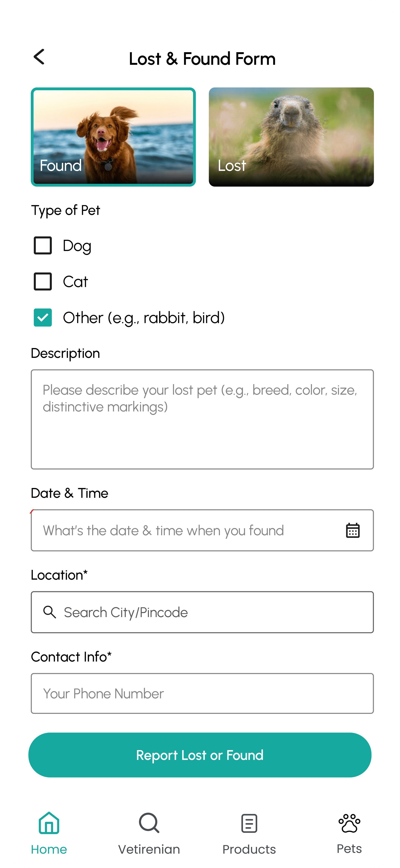Image resolution: width=400 pixels, height=868 pixels.
Task: Click the Your Phone Number field
Action: pos(202,693)
